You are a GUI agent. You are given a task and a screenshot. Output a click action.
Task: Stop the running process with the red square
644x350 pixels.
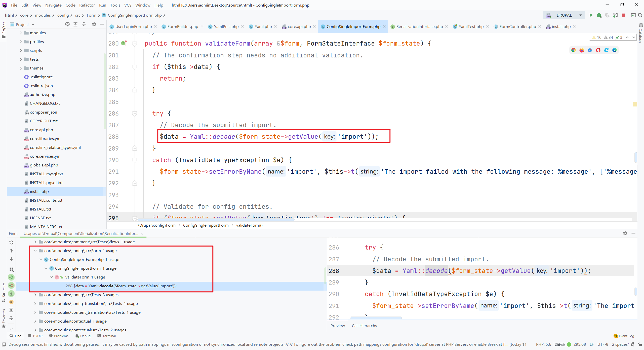click(x=624, y=15)
